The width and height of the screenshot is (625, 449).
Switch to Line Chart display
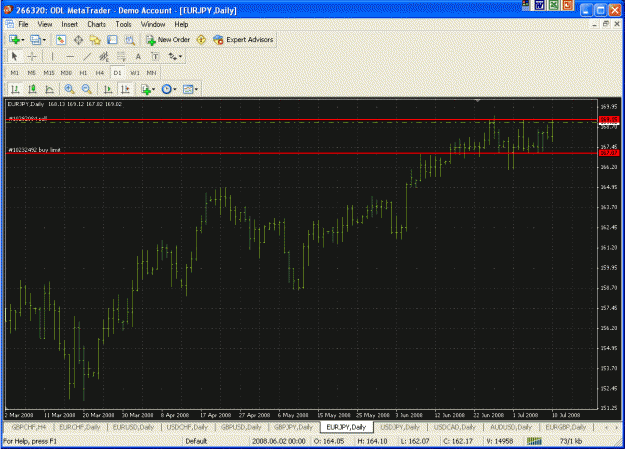coord(49,89)
